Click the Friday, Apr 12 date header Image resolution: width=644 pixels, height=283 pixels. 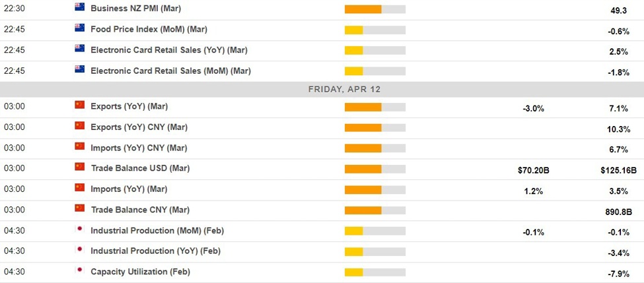click(344, 89)
